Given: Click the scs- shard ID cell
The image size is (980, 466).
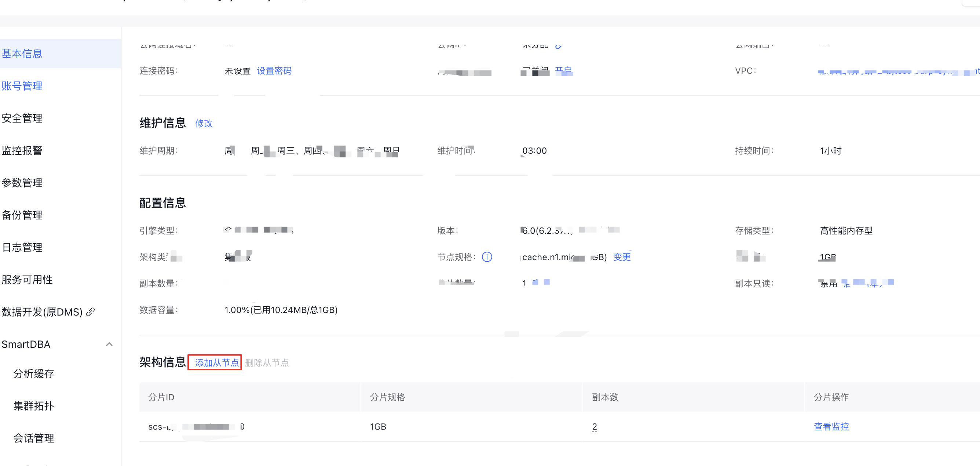Looking at the screenshot, I should (x=196, y=427).
